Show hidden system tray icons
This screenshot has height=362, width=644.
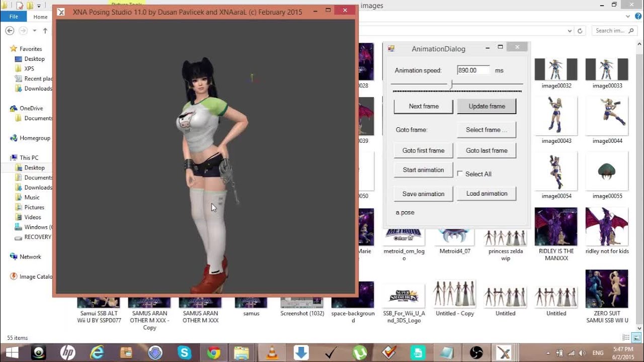[548, 353]
